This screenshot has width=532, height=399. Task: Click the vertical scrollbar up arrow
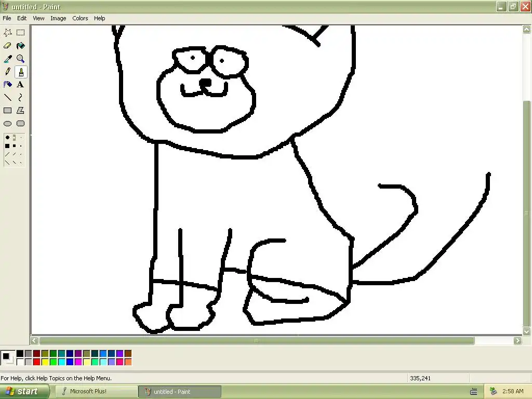[x=527, y=30]
